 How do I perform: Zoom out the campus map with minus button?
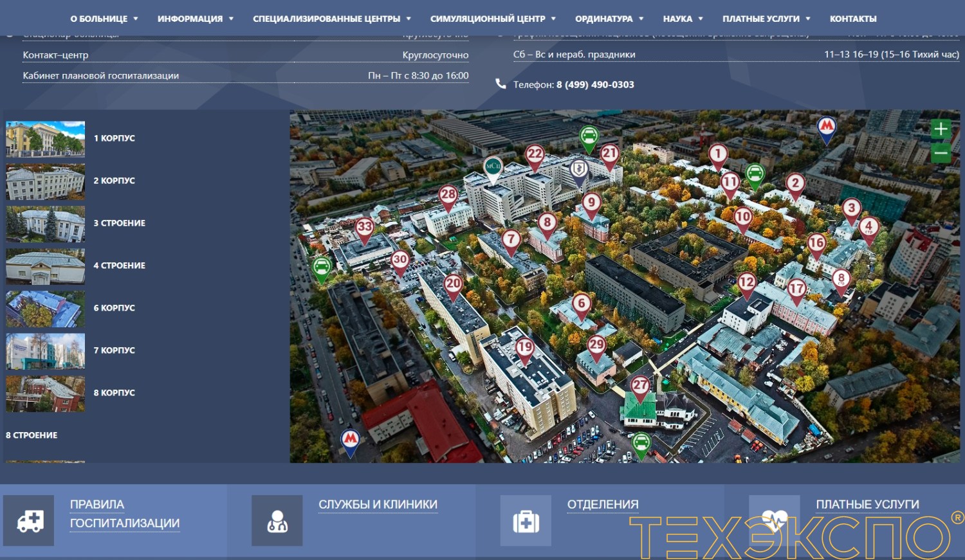(x=941, y=153)
